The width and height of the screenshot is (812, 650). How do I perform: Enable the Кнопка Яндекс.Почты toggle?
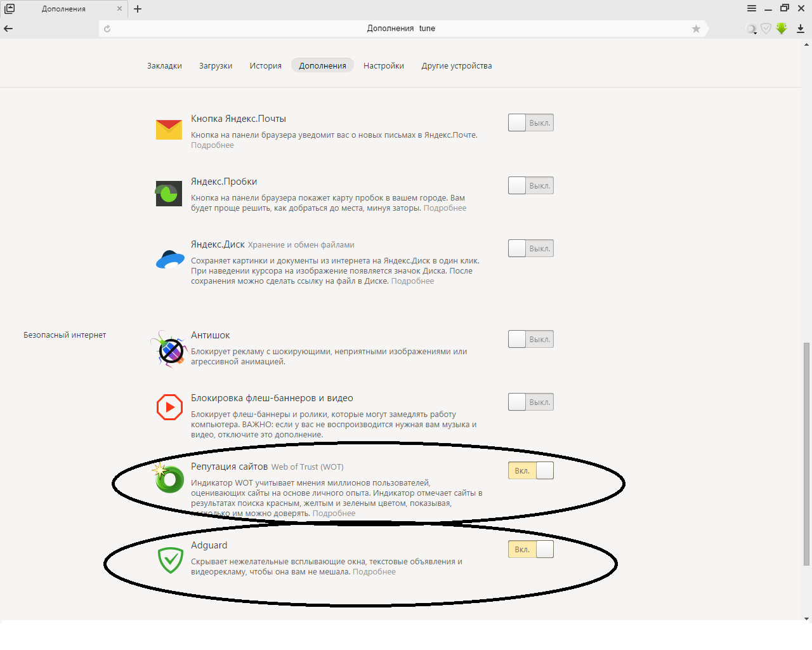pos(531,123)
